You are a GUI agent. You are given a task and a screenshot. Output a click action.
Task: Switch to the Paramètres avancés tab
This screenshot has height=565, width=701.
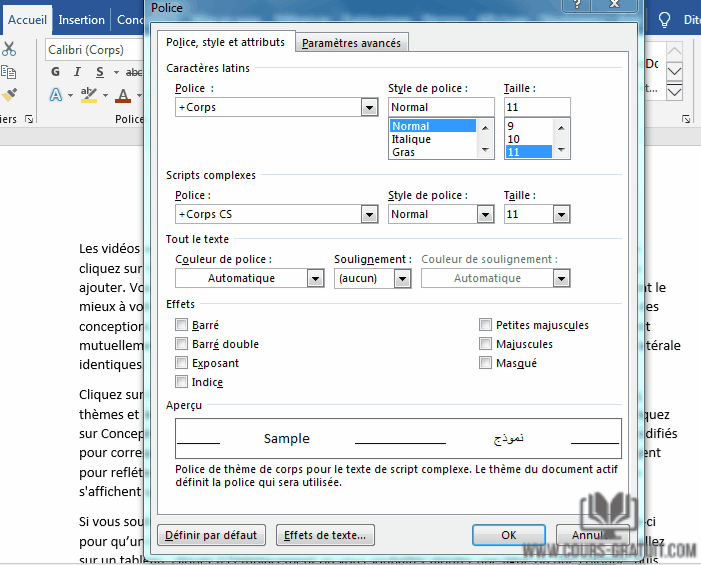pos(351,43)
